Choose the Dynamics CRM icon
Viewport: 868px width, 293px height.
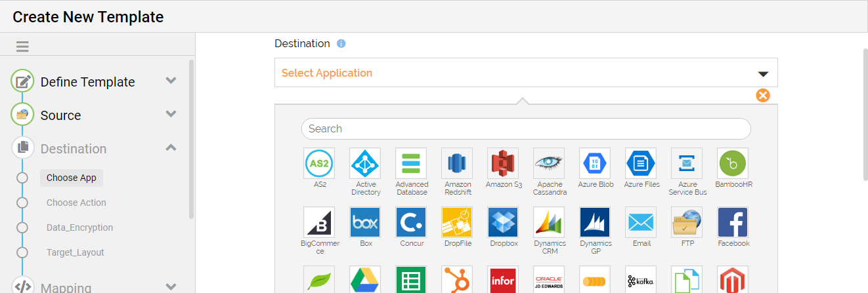pyautogui.click(x=549, y=222)
